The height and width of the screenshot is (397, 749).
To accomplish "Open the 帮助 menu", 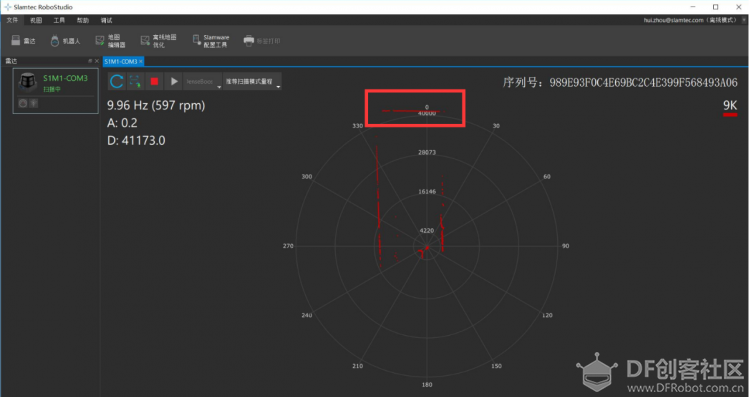I will click(x=83, y=20).
